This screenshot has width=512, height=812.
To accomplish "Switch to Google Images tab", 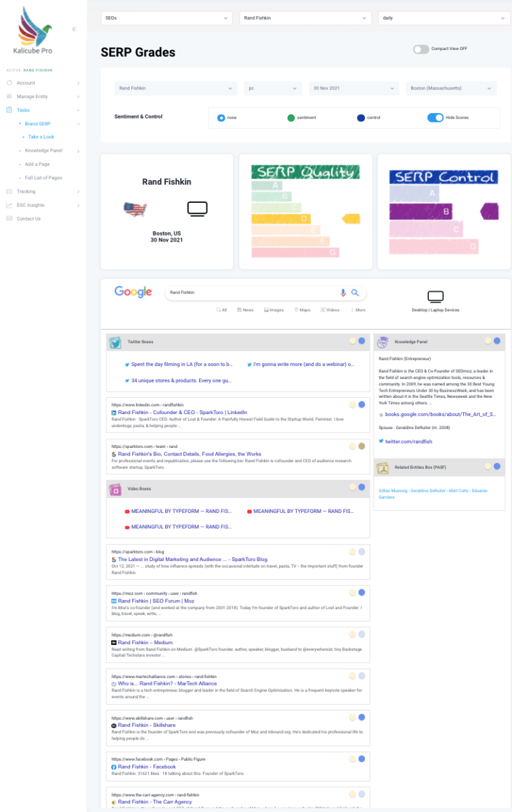I will point(274,310).
